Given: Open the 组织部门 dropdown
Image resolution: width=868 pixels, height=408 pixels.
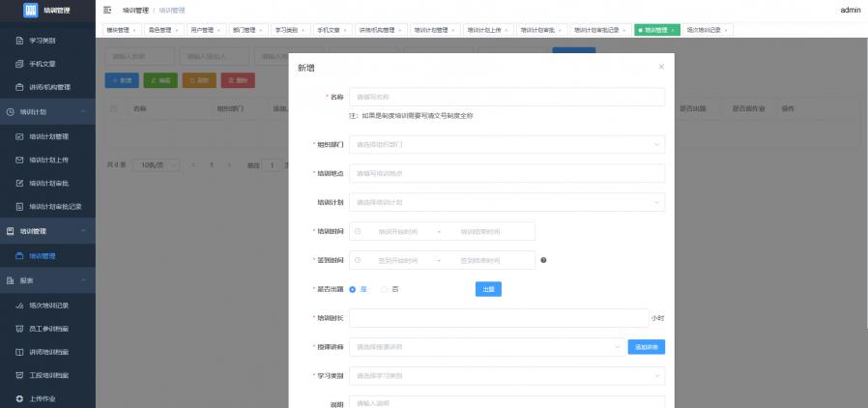Looking at the screenshot, I should click(x=506, y=144).
